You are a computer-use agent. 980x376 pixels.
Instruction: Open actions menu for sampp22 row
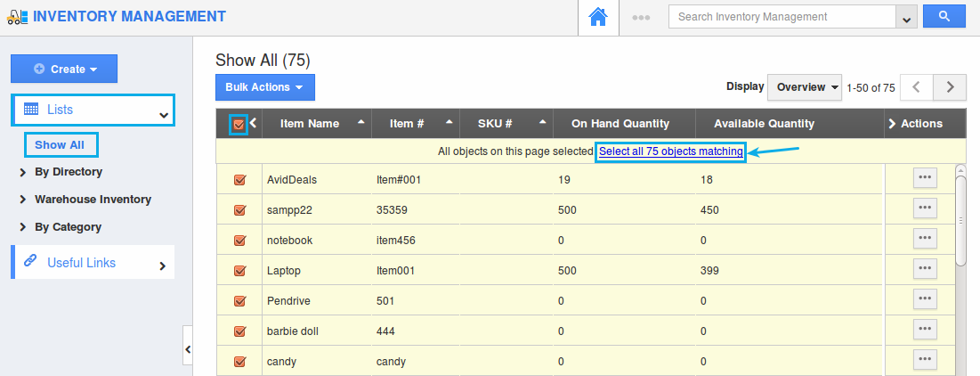925,208
